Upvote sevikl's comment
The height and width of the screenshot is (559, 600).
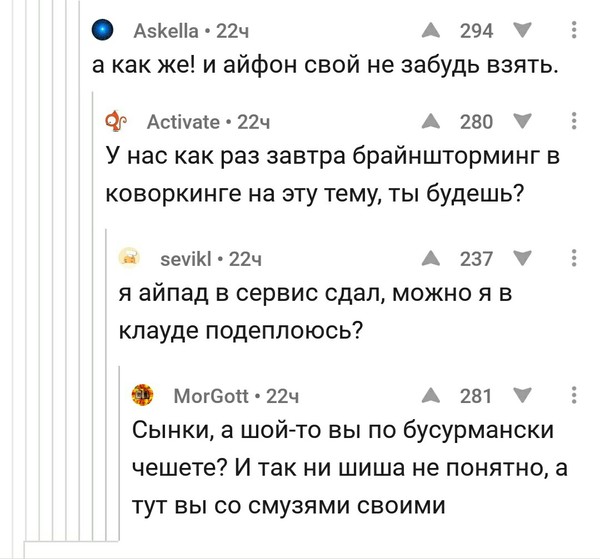pyautogui.click(x=430, y=258)
